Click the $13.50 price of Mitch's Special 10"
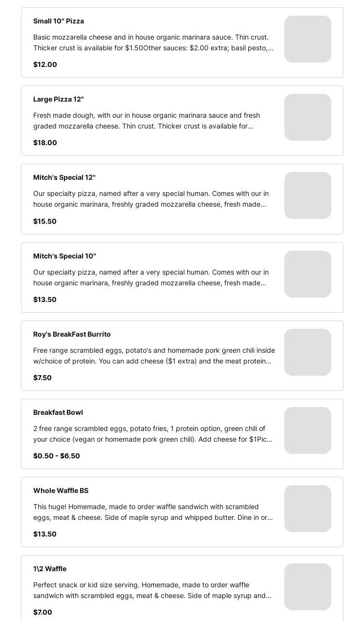The width and height of the screenshot is (364, 622). point(45,300)
